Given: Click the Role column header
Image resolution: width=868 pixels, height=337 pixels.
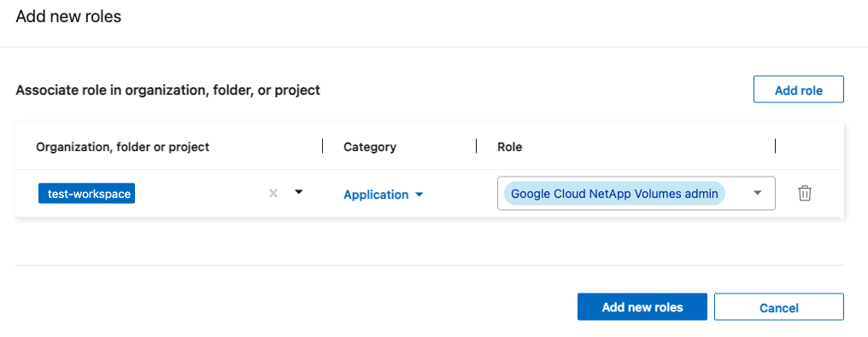Looking at the screenshot, I should [510, 147].
